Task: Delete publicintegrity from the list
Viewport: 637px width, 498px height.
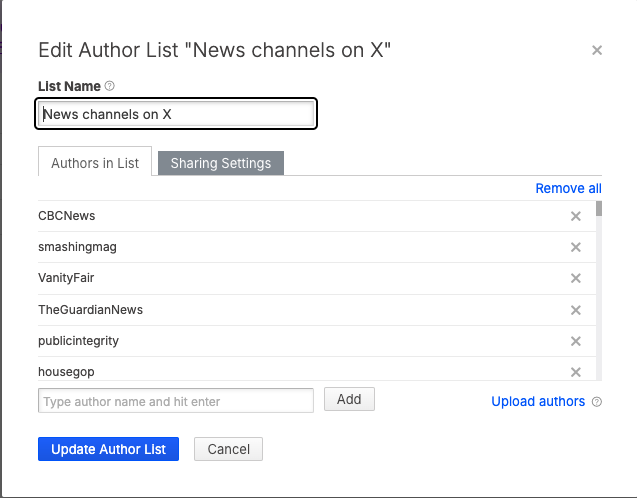Action: (x=575, y=341)
